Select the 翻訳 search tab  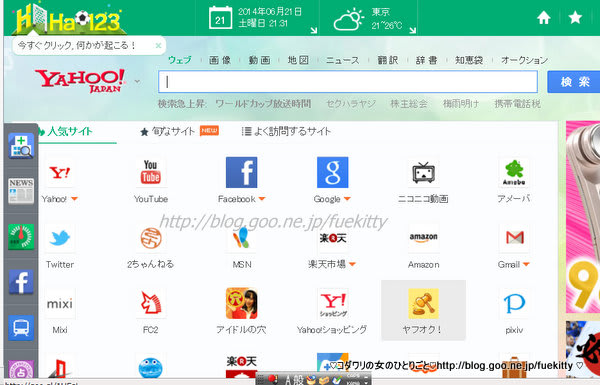coord(388,60)
